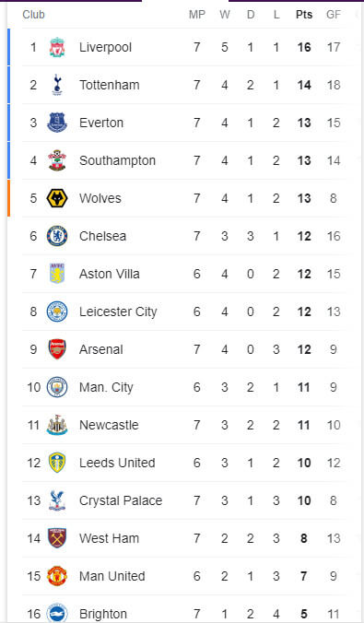
Task: Click the Wolves badge icon
Action: tap(57, 198)
